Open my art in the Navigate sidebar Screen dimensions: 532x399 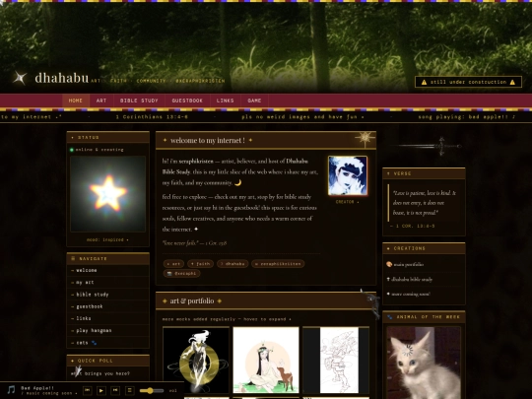[108, 283]
